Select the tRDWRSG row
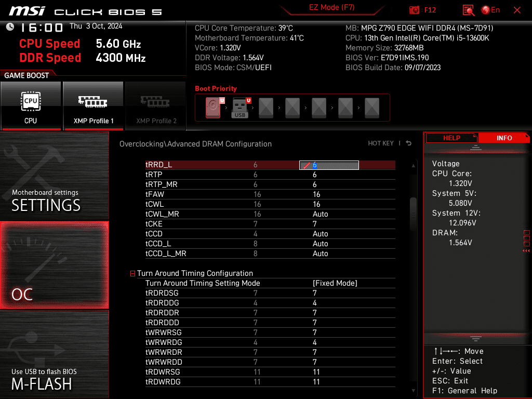The width and height of the screenshot is (532, 399). [270, 372]
